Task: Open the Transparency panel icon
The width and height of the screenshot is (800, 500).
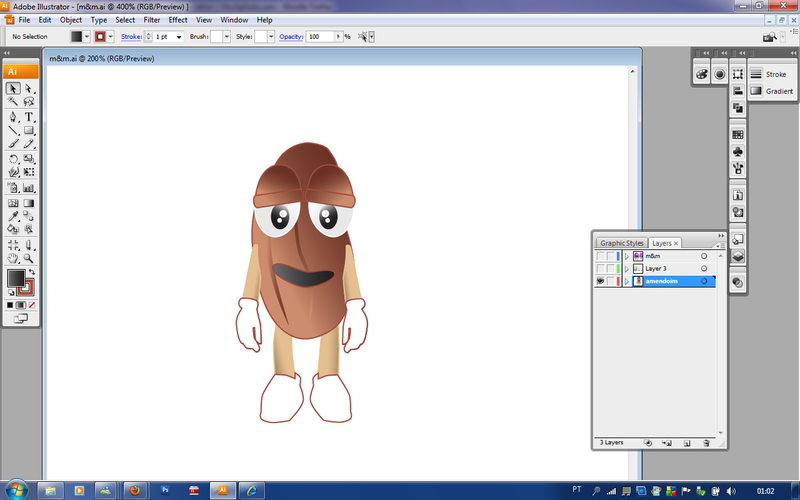Action: pyautogui.click(x=738, y=283)
